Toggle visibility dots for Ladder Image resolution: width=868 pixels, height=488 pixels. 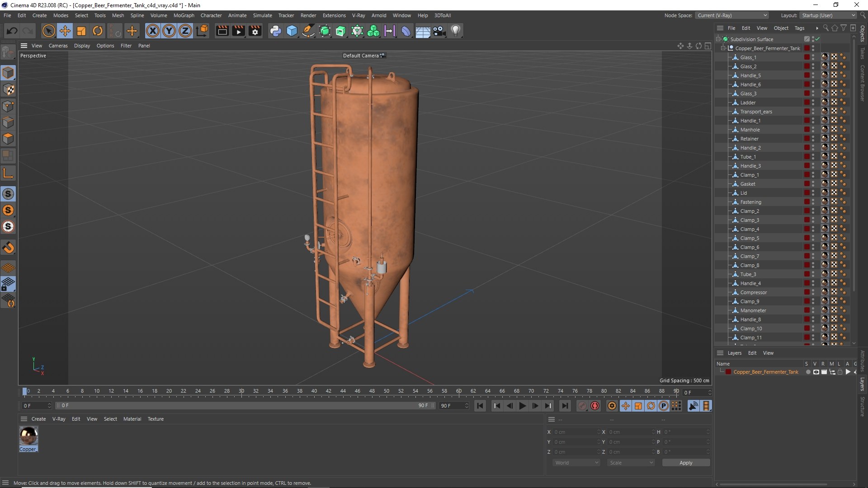(x=813, y=103)
